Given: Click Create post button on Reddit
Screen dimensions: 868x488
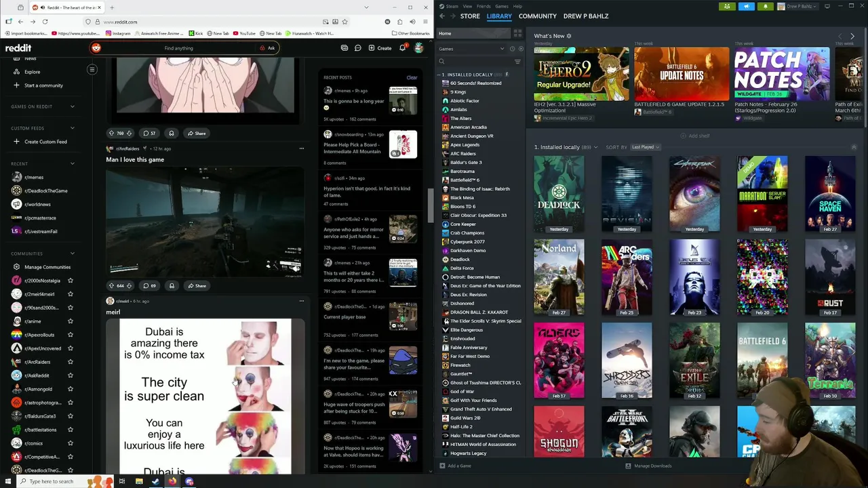Looking at the screenshot, I should [x=380, y=48].
